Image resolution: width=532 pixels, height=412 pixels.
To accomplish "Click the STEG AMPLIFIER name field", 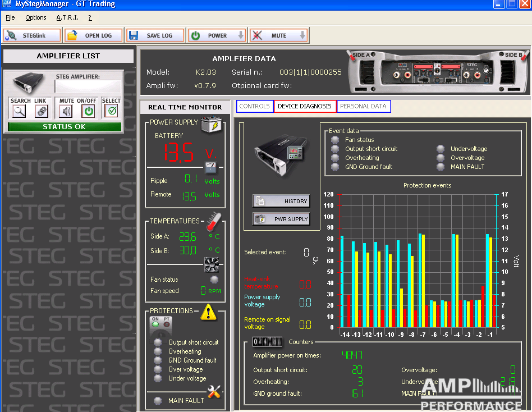I will click(88, 86).
